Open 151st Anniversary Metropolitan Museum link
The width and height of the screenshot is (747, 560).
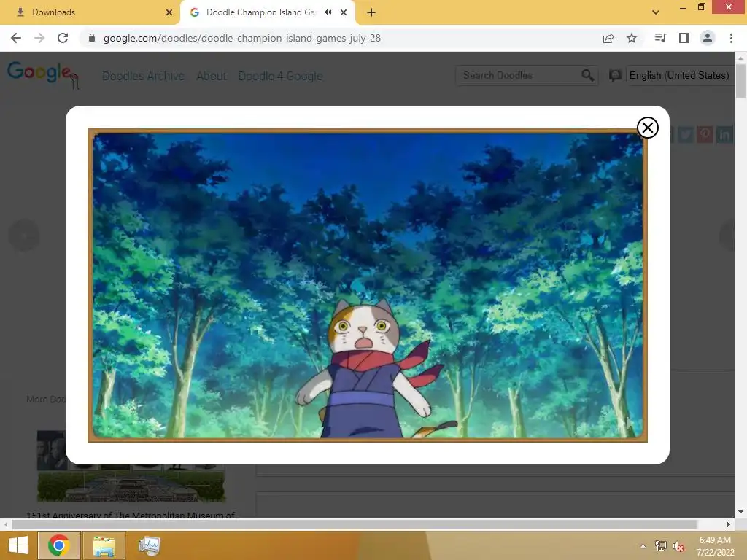tap(131, 515)
